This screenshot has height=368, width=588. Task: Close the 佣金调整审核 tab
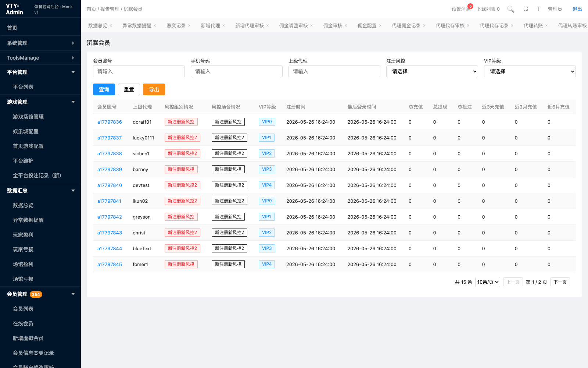click(312, 25)
